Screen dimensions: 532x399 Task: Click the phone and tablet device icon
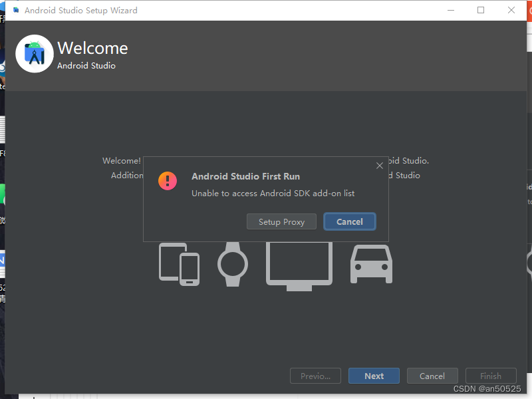click(179, 264)
